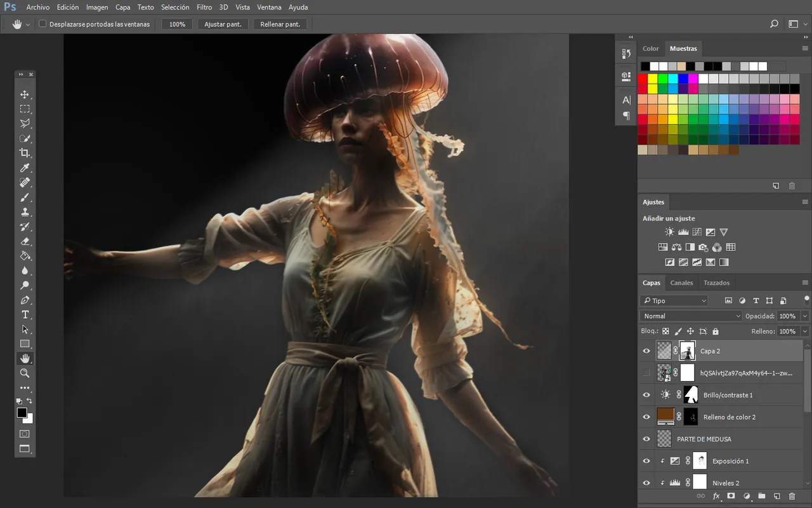Viewport: 812px width, 508px height.
Task: Switch to the Canales tab
Action: click(682, 283)
